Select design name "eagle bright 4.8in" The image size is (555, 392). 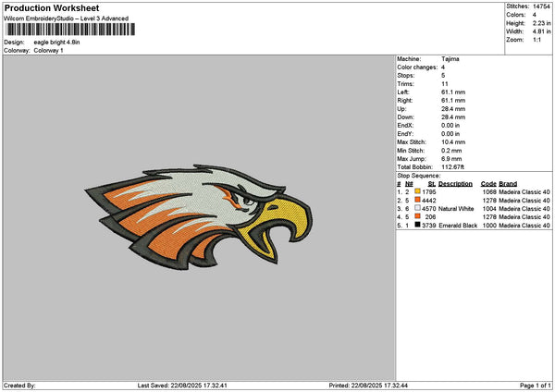pyautogui.click(x=56, y=43)
